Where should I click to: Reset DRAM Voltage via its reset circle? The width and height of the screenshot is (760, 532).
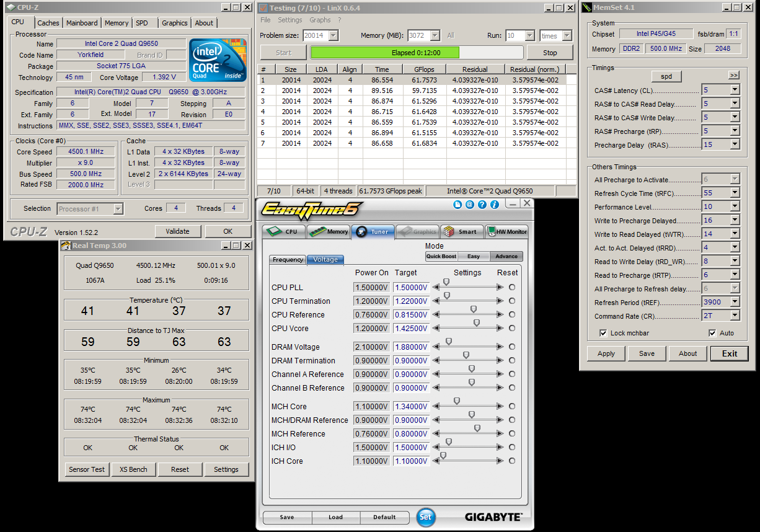512,347
